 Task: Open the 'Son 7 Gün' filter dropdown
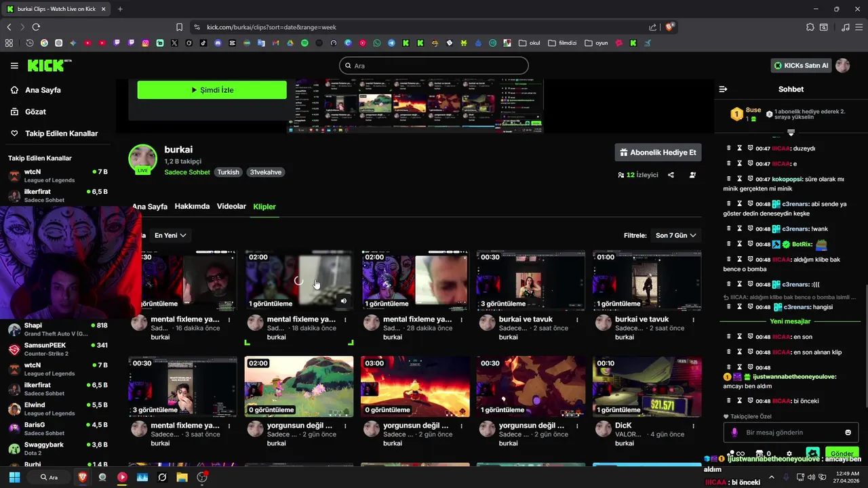tap(675, 235)
